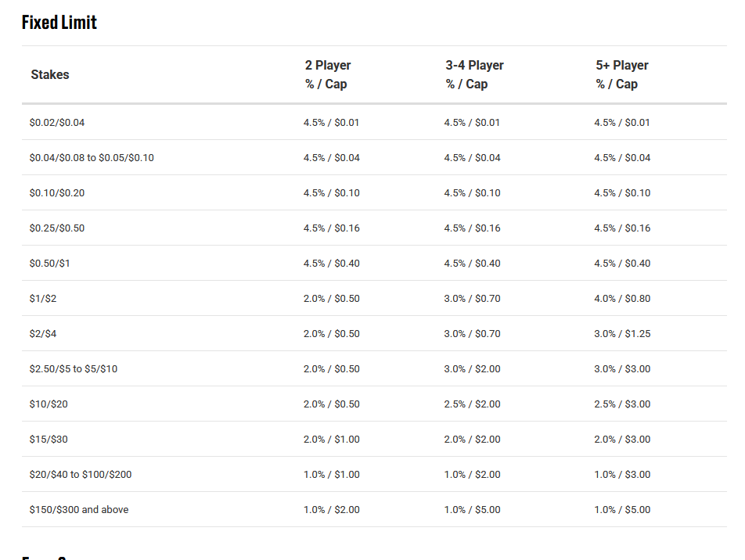Viewport: 745px width, 560px height.
Task: Select the $1/$2 stakes row label
Action: click(43, 299)
